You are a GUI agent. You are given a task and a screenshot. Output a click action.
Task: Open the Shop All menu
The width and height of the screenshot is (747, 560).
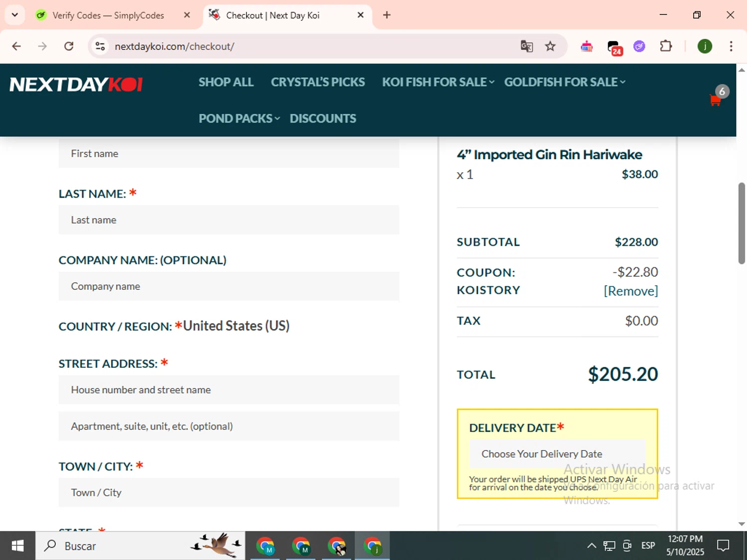pos(226,82)
